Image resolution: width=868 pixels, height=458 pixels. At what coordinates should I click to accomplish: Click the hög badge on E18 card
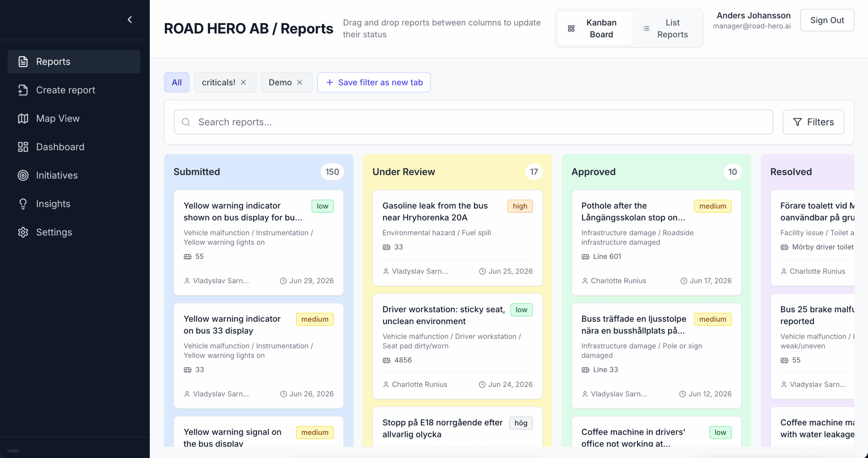(521, 423)
